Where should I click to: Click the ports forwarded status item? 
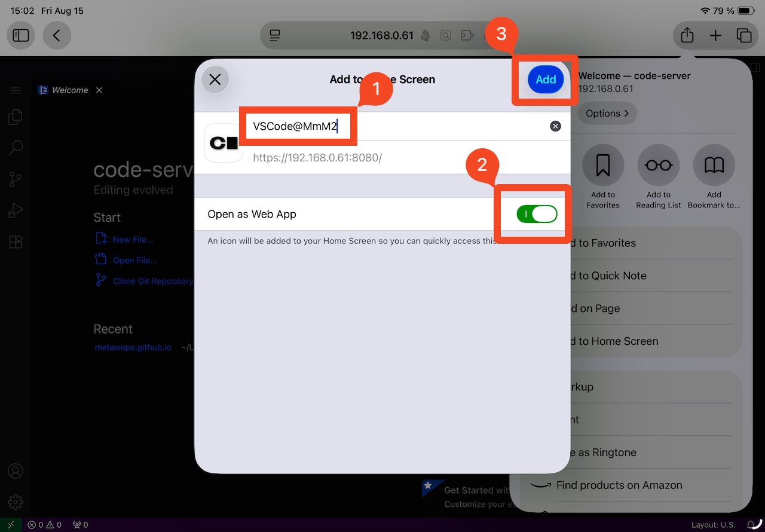coord(80,525)
